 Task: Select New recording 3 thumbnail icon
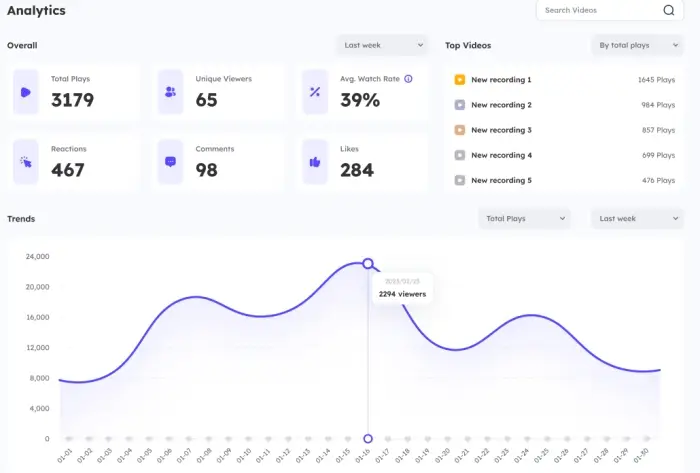click(x=459, y=130)
